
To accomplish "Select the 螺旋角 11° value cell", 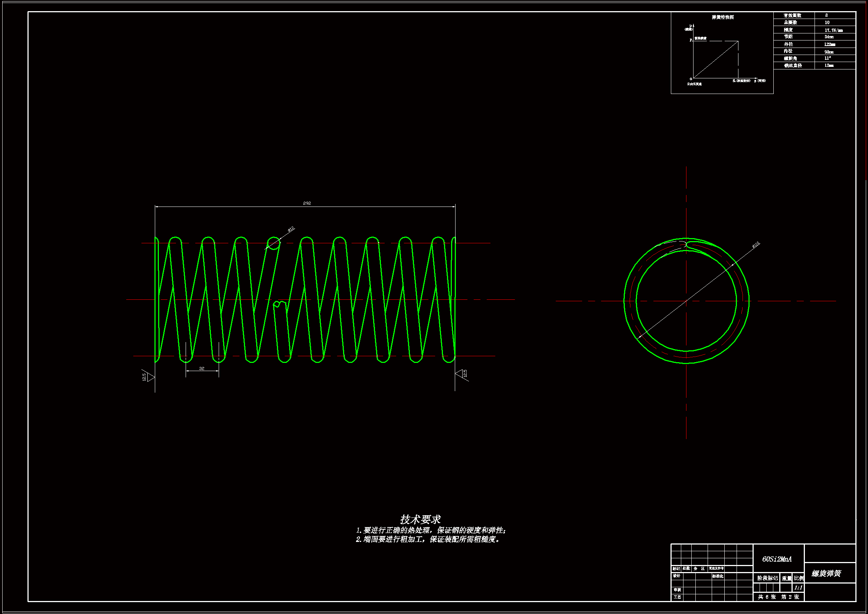I will pos(828,58).
